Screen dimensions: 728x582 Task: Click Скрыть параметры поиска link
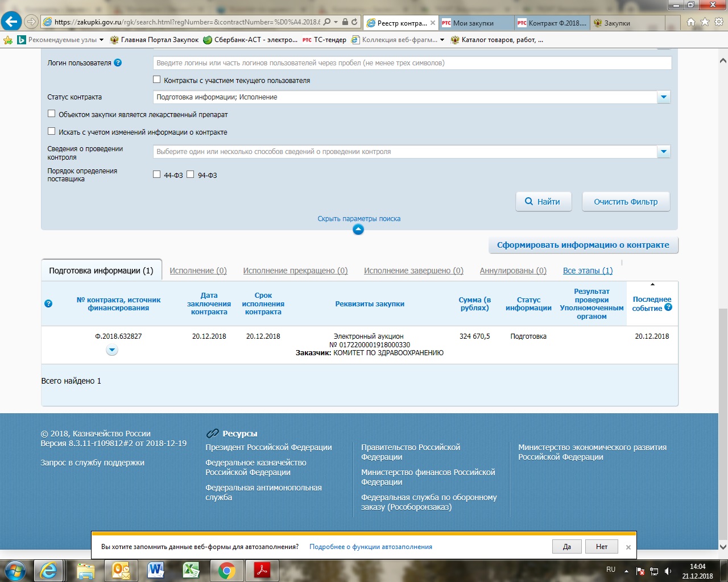[x=359, y=219]
